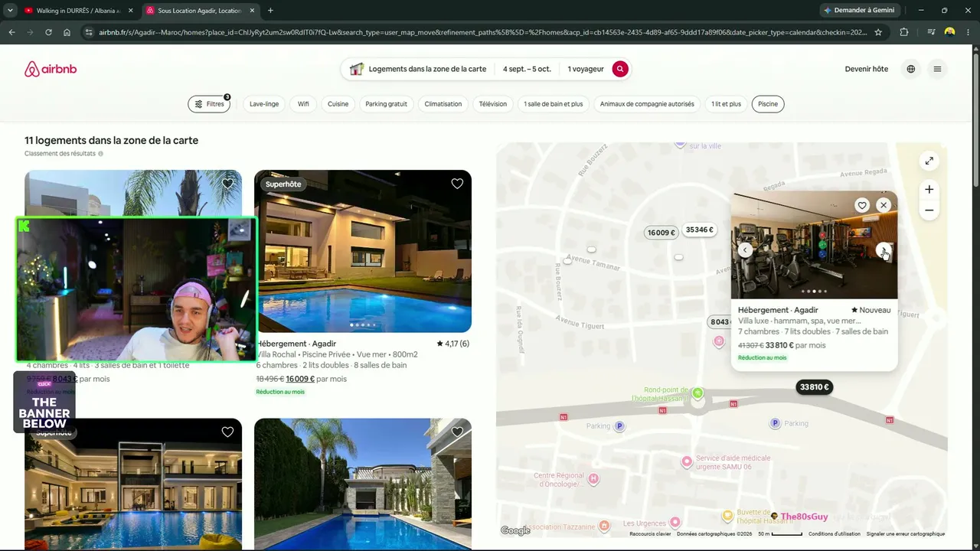Image resolution: width=980 pixels, height=551 pixels.
Task: Close the Walking in DURRËS tab
Action: 130,11
